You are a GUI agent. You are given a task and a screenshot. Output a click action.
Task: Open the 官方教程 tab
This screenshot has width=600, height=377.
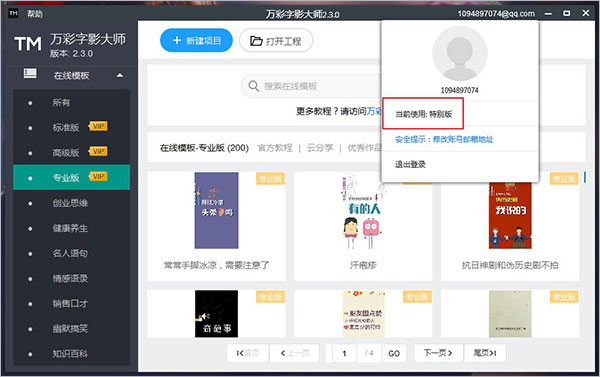(275, 148)
